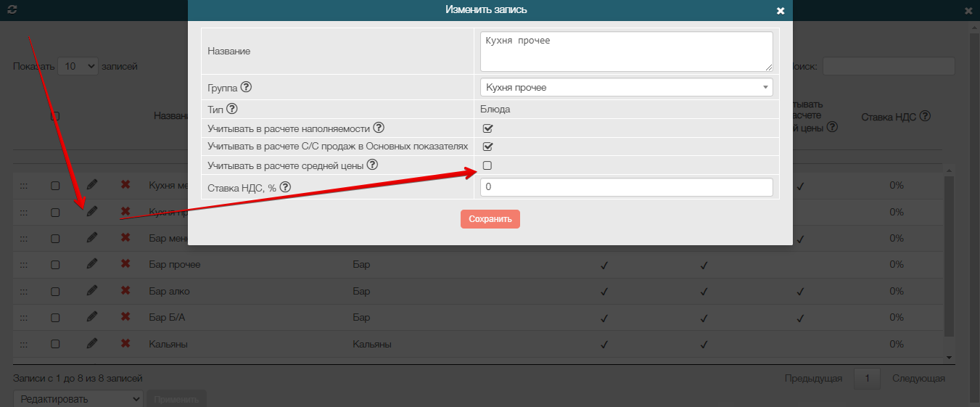Show help tooltip next to Группа label
This screenshot has width=980, height=407.
[246, 87]
